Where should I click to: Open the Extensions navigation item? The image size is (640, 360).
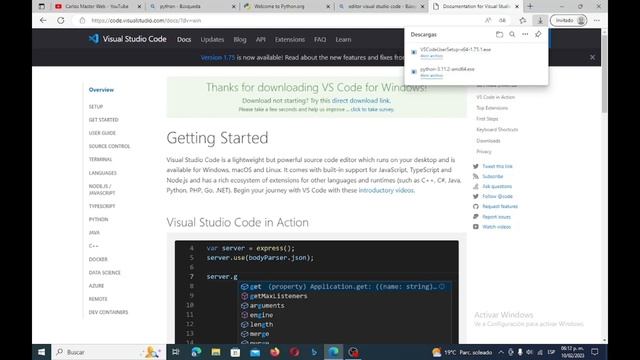tap(290, 40)
